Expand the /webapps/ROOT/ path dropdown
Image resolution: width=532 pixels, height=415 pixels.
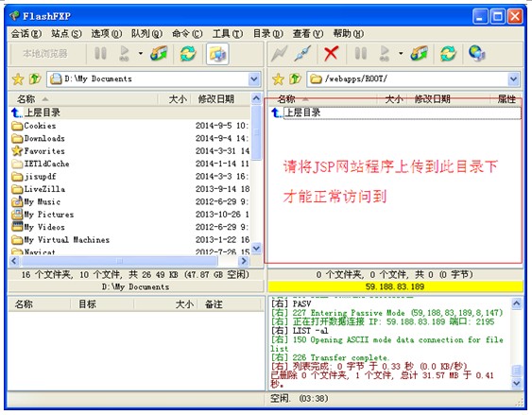point(514,79)
